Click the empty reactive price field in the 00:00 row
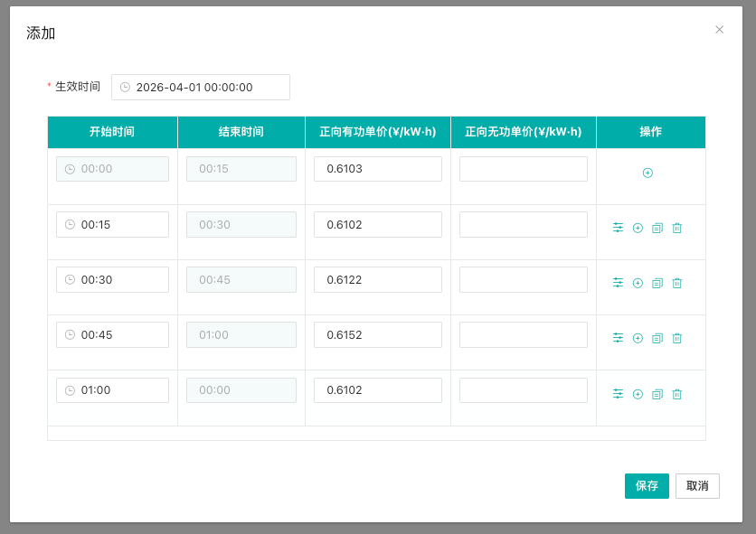 [x=523, y=169]
